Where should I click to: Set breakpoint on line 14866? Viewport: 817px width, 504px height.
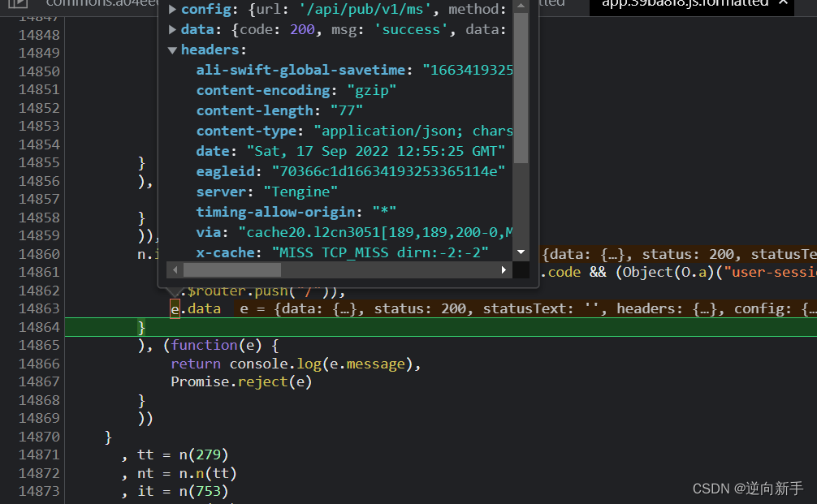coord(39,364)
